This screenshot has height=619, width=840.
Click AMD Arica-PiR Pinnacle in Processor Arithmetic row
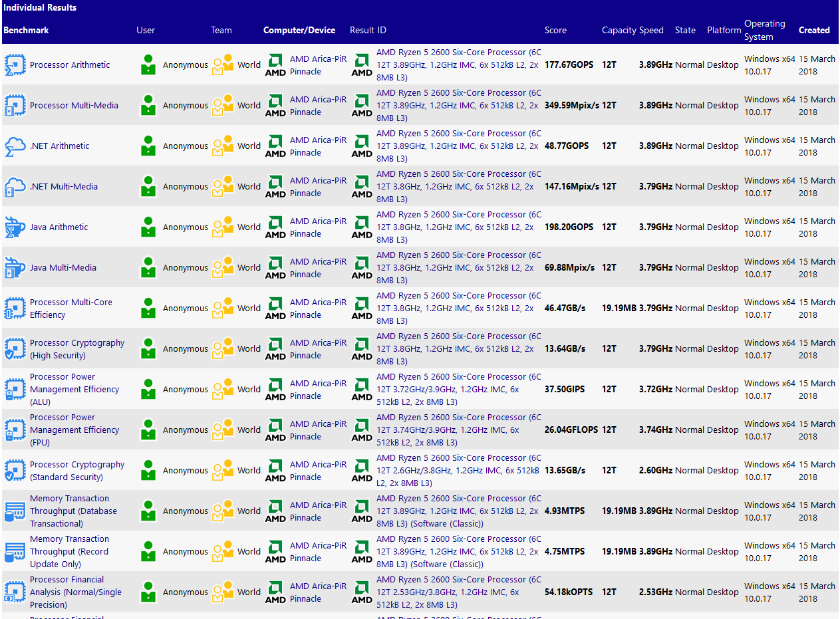318,65
